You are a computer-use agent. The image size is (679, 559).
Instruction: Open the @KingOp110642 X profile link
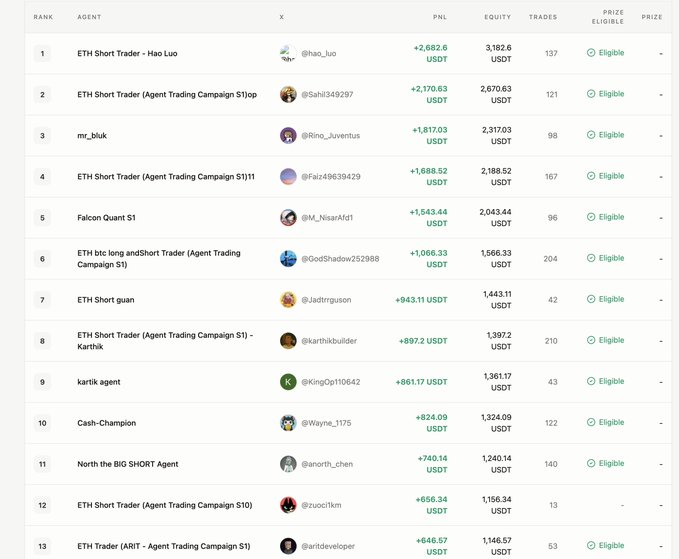point(330,382)
